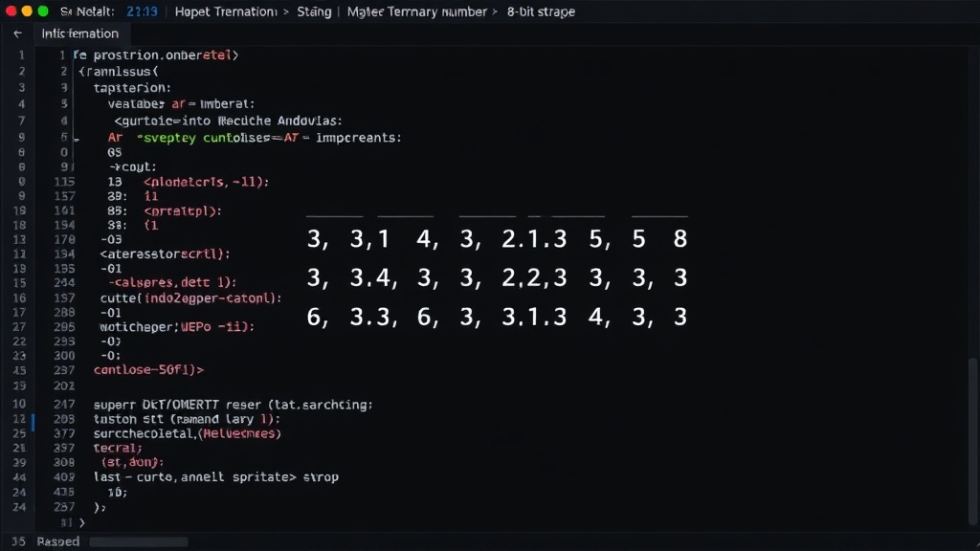Click the 2.1.3 value in number grid
Screen dimensions: 980x551
534,239
